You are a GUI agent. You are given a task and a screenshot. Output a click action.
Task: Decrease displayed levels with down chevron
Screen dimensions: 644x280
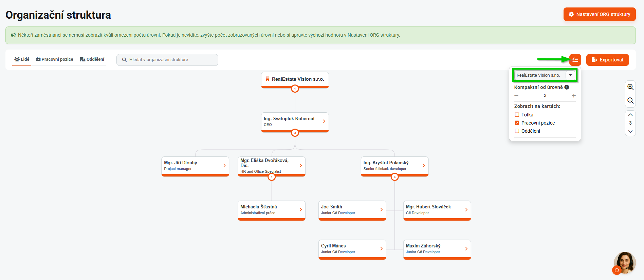coord(630,131)
